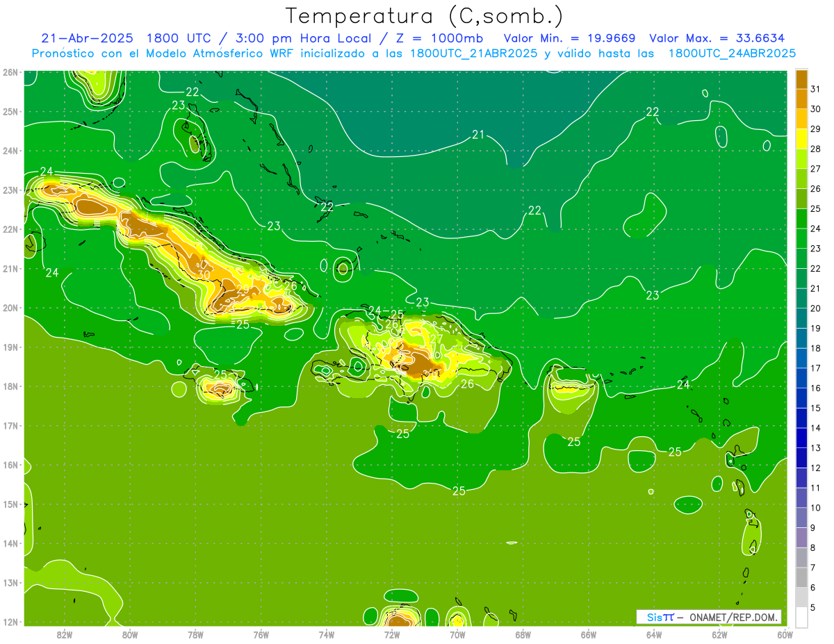Pick the blue swatch between legend 16 and 17

(x=801, y=378)
